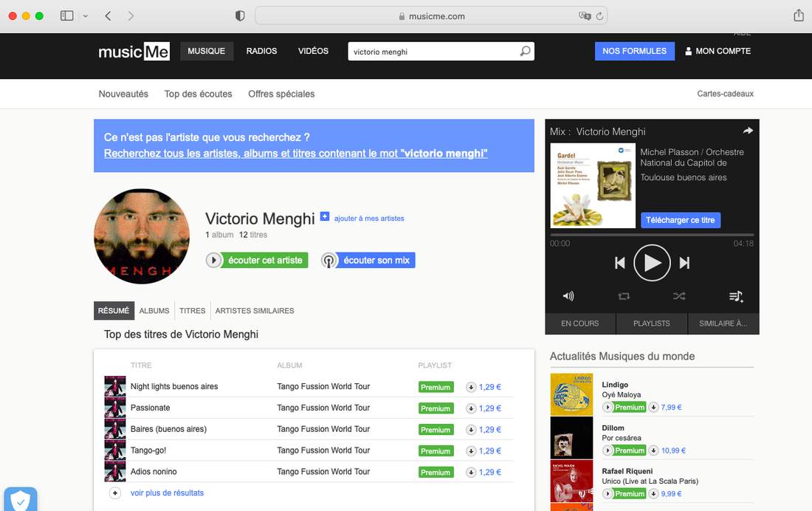Image resolution: width=812 pixels, height=511 pixels.
Task: Open EN COURS player tab
Action: click(580, 323)
